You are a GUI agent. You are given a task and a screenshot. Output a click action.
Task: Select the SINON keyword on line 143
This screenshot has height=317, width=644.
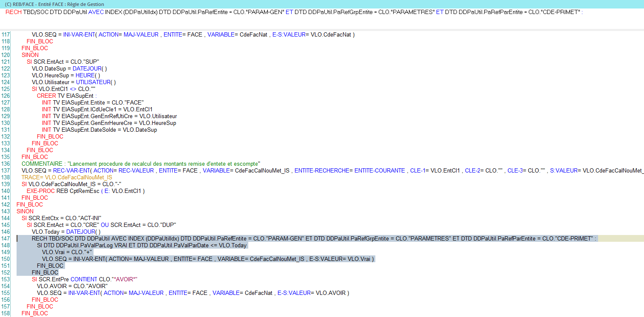25,211
